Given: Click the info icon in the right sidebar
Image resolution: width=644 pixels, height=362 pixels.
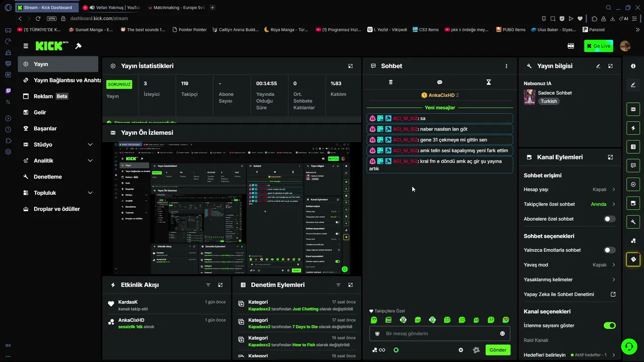Looking at the screenshot, I should point(633,66).
